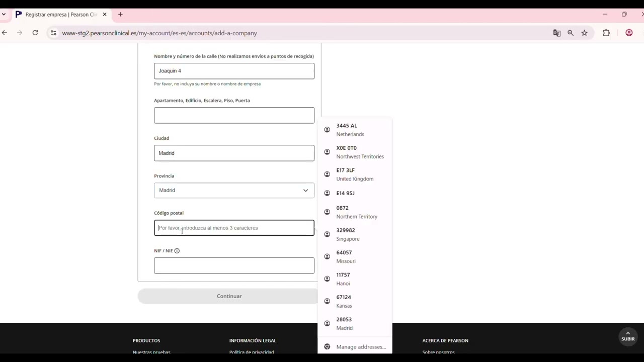Open Sobre nosotros footer link
Screen dimensions: 644x362
point(438,352)
